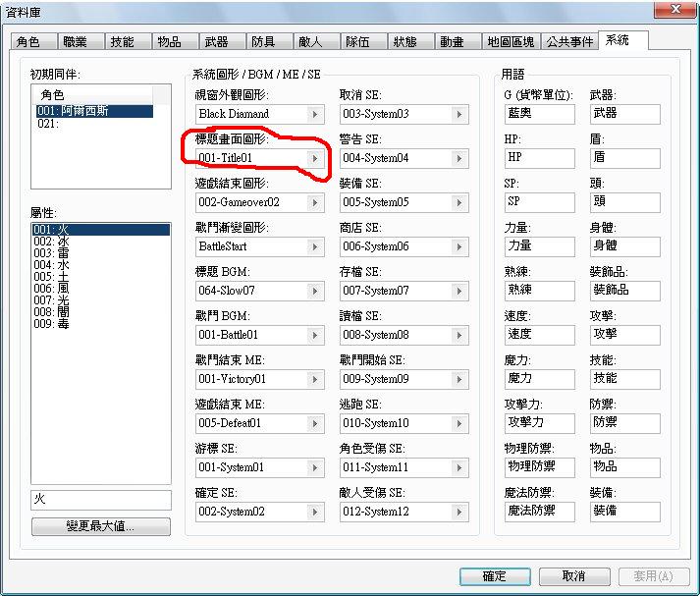700x596 pixels.
Task: Open the 標題畫面圖形 001-Title01 picker arrow
Action: click(x=315, y=158)
